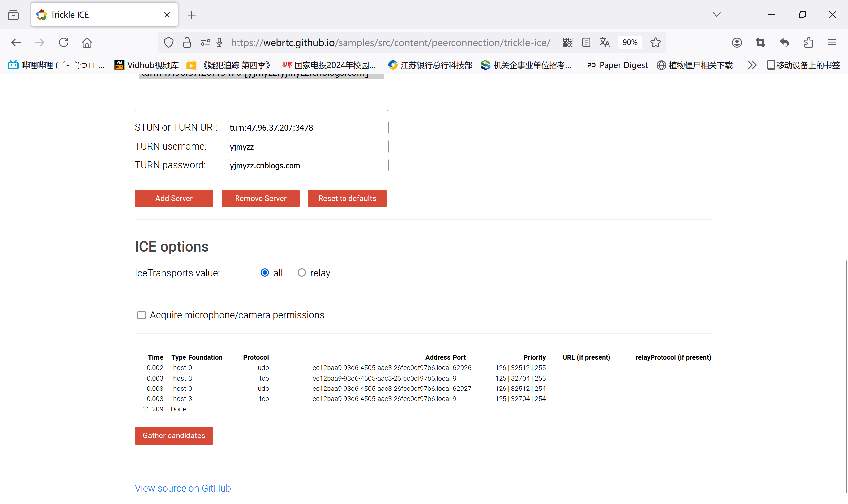
Task: Open the extensions puzzle icon
Action: pos(808,42)
